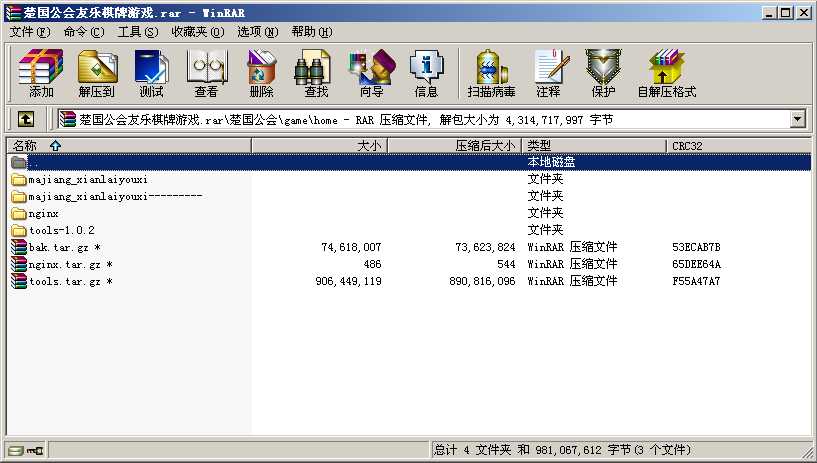This screenshot has width=817, height=463.
Task: Select the dashed majiang_xianlaiyouxi--------- folder icon
Action: click(19, 197)
